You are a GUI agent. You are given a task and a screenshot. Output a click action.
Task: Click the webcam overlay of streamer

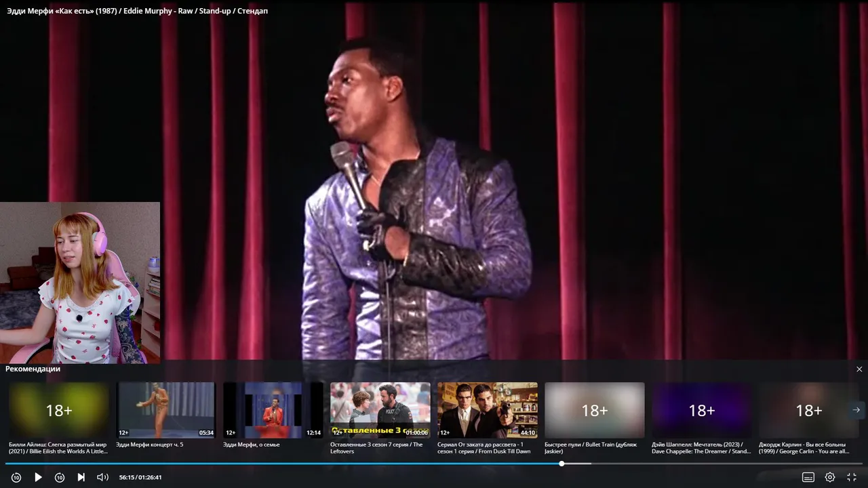pos(80,283)
